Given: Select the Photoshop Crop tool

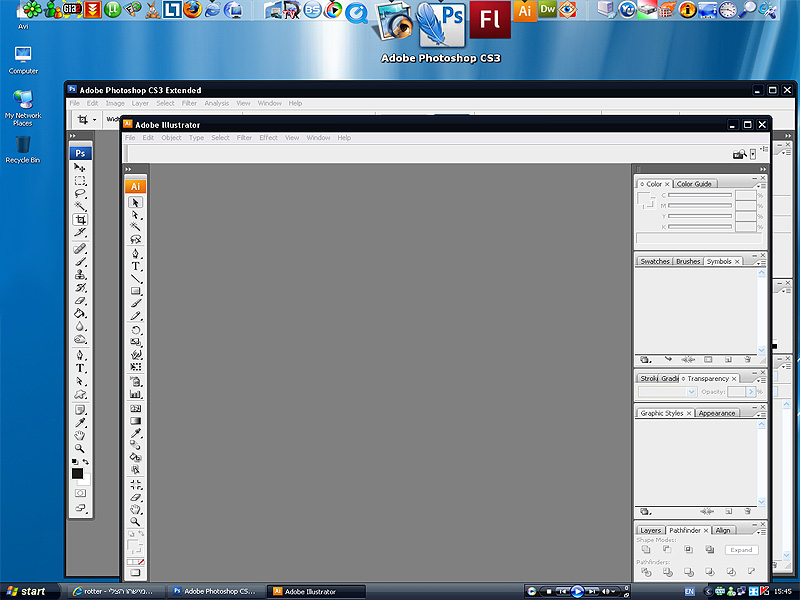Looking at the screenshot, I should (80, 219).
